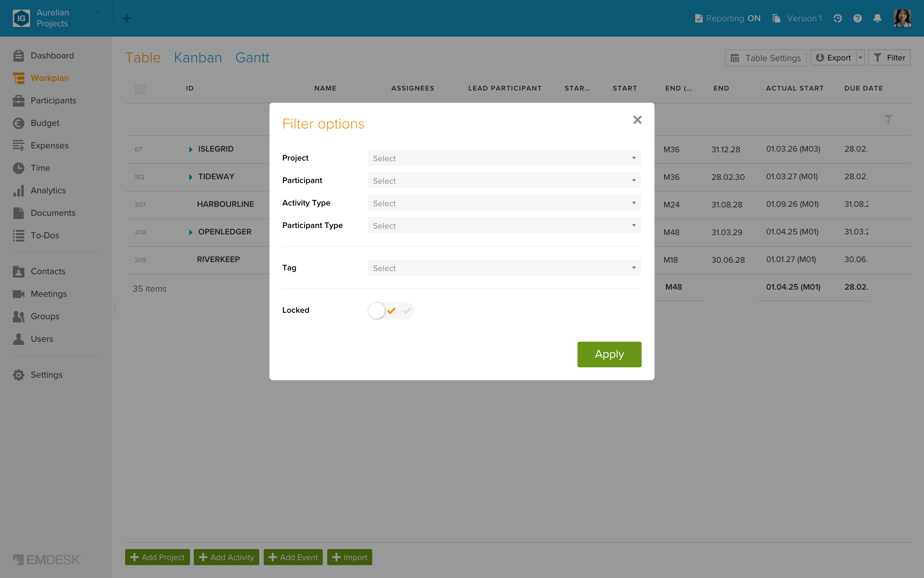Open Meetings camera icon

pyautogui.click(x=18, y=294)
